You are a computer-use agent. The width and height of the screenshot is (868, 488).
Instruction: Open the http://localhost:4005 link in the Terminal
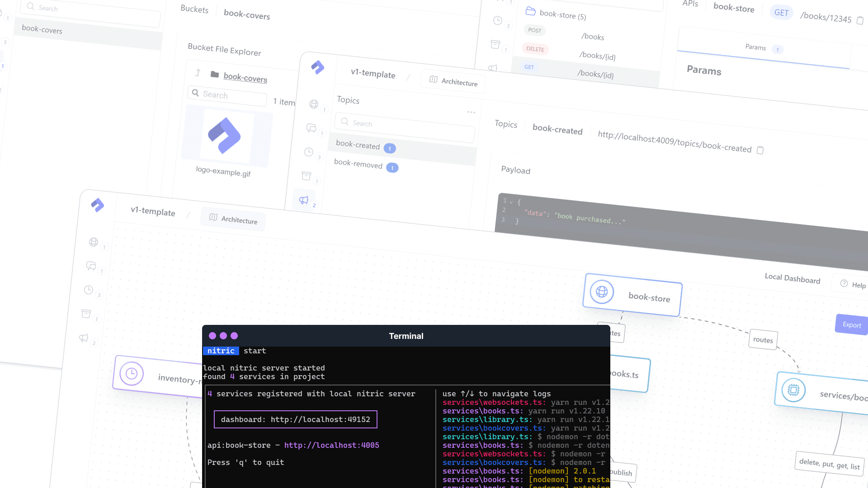click(331, 445)
